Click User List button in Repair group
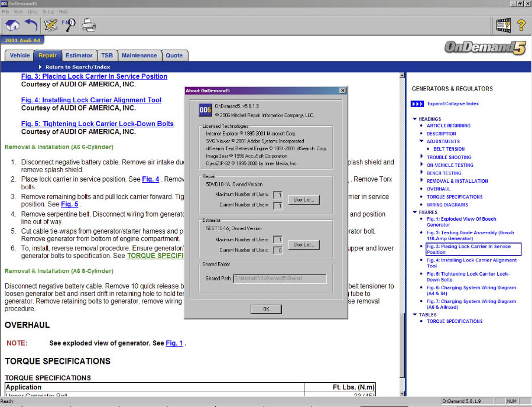This screenshot has width=532, height=407. pyautogui.click(x=304, y=199)
